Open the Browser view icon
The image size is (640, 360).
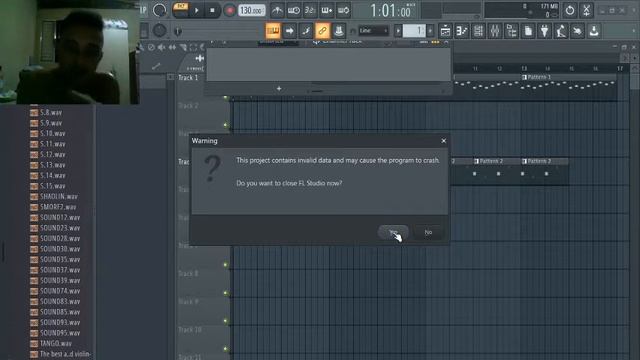pyautogui.click(x=511, y=31)
